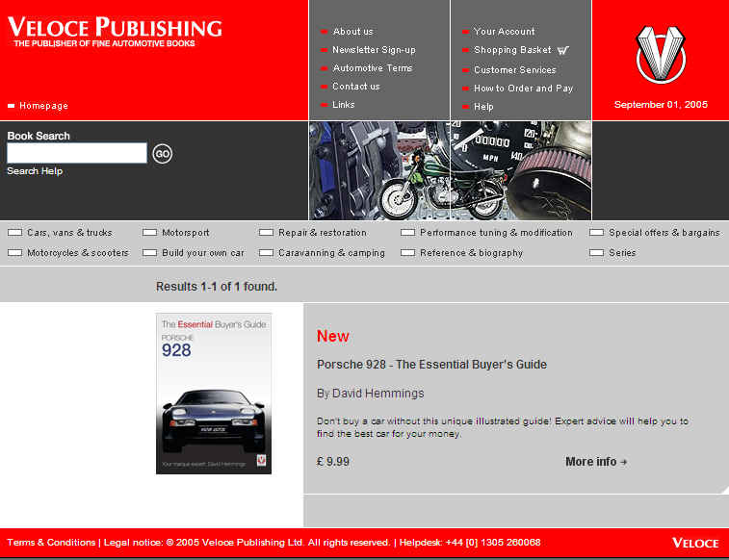Screen dimensions: 729x560
Task: Browse Special offers & bargains
Action: point(664,232)
